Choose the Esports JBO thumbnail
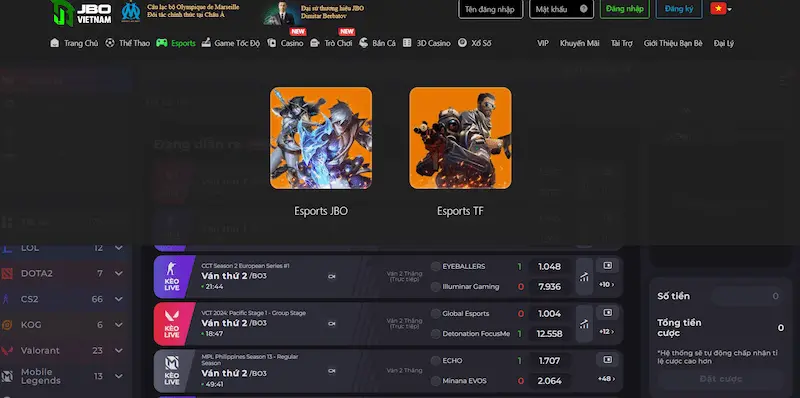Image resolution: width=800 pixels, height=398 pixels. click(321, 138)
